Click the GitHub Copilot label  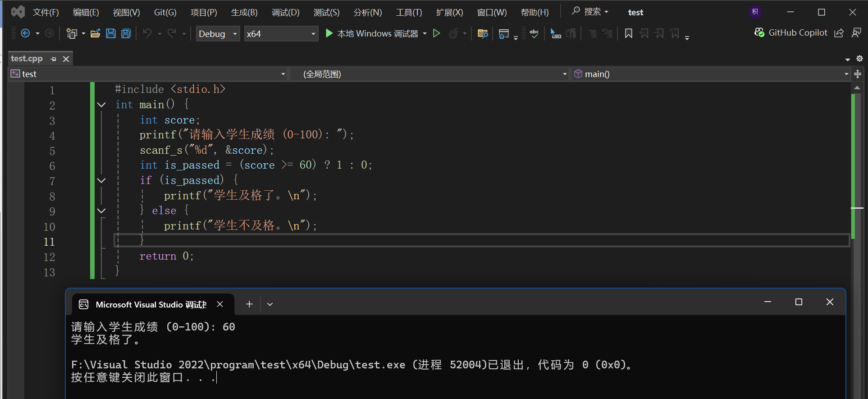(798, 32)
